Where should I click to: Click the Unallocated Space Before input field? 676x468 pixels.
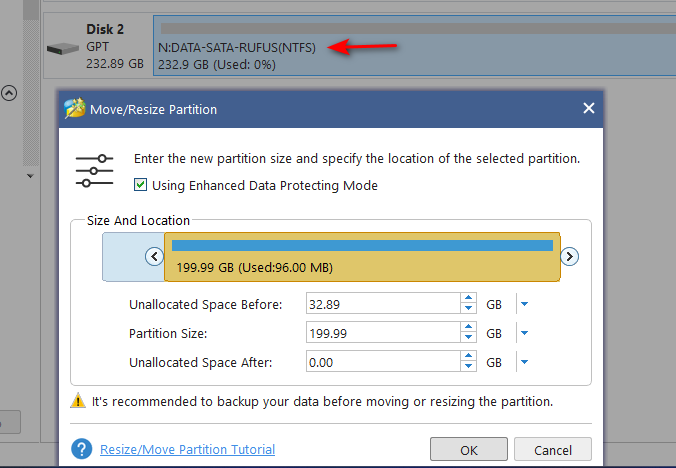(383, 304)
